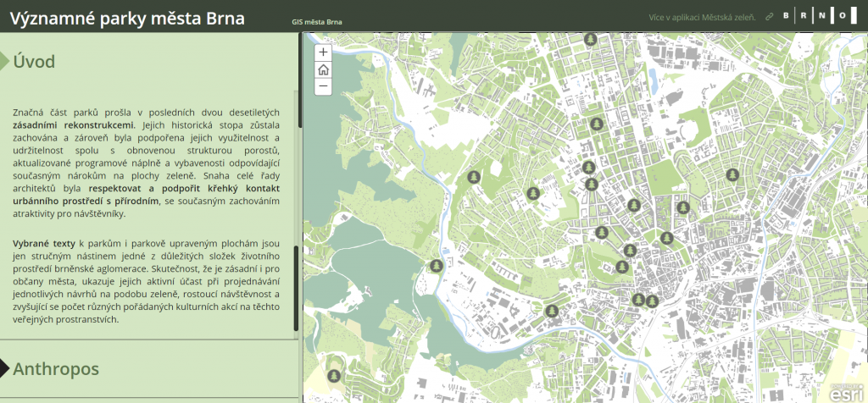Open the BRNO city logo
Image resolution: width=868 pixels, height=403 pixels.
pos(821,15)
